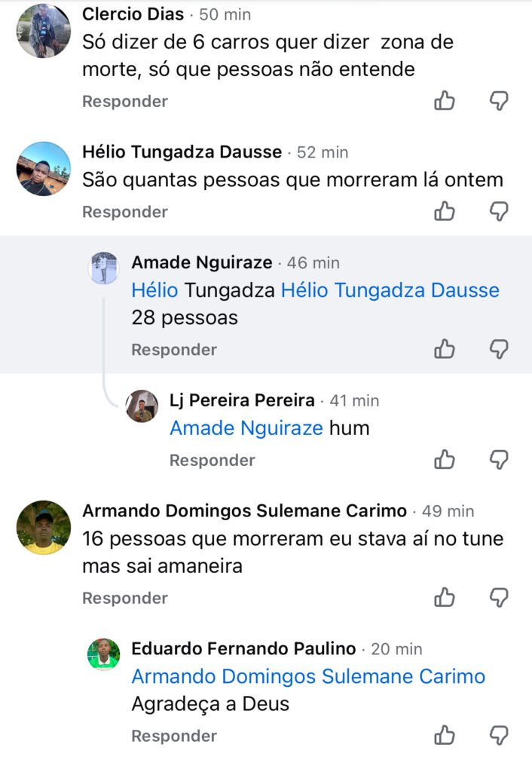Image resolution: width=532 pixels, height=772 pixels.
Task: Dislike Lj Pereira Pereira's reply
Action: [499, 460]
